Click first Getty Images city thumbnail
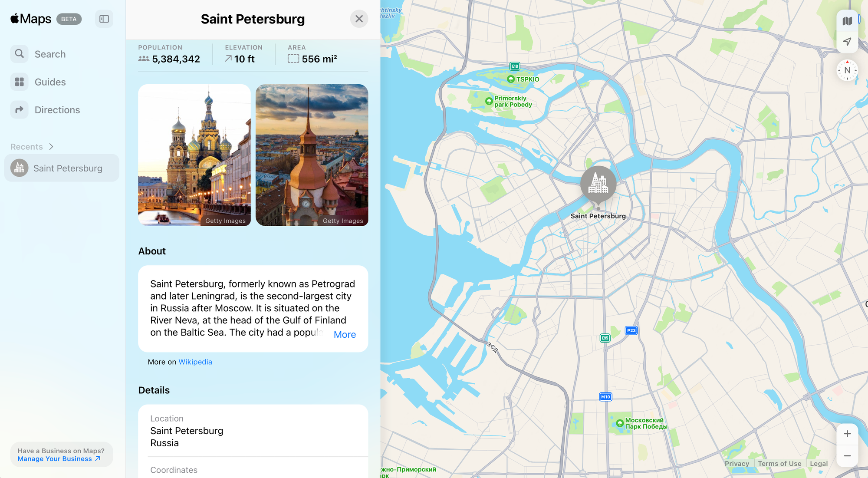 click(x=194, y=155)
